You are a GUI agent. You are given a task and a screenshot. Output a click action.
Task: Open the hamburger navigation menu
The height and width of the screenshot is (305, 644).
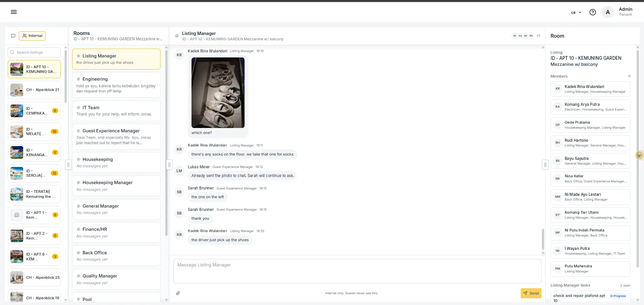pyautogui.click(x=14, y=12)
